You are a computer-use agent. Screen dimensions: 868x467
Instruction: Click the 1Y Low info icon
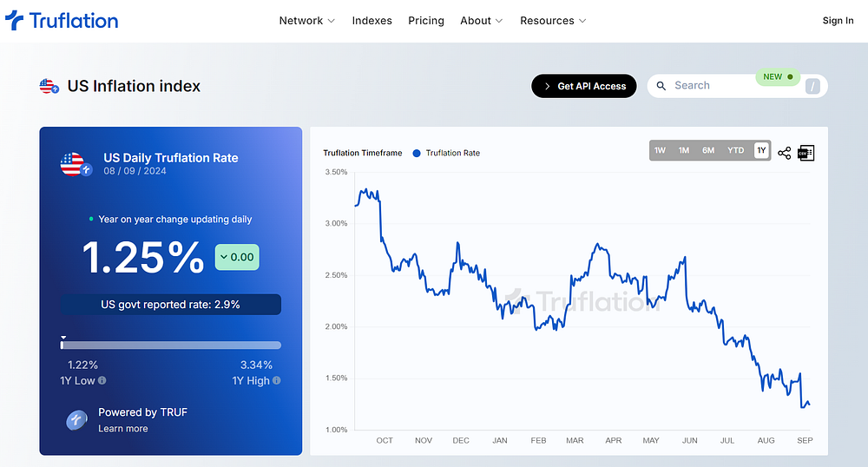[102, 381]
